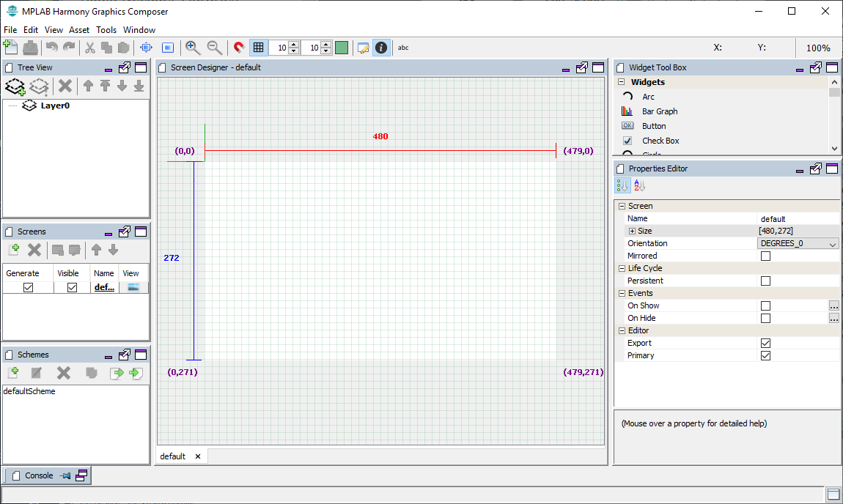Select the screen zoom-in magnifier tool

click(193, 48)
